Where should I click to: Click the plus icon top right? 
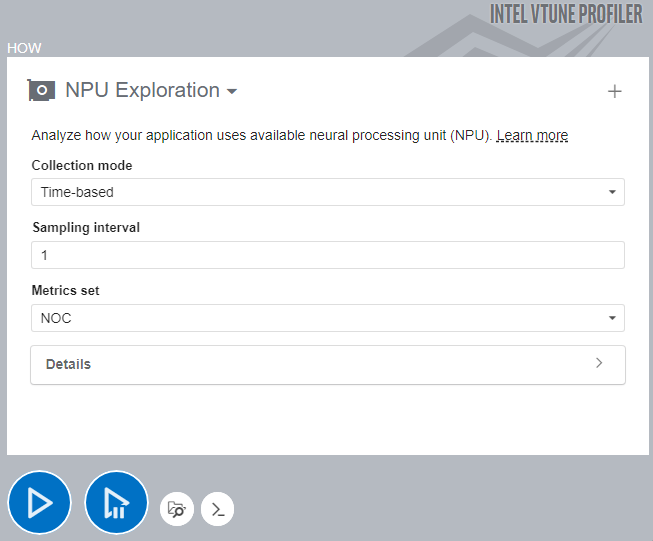(x=615, y=92)
